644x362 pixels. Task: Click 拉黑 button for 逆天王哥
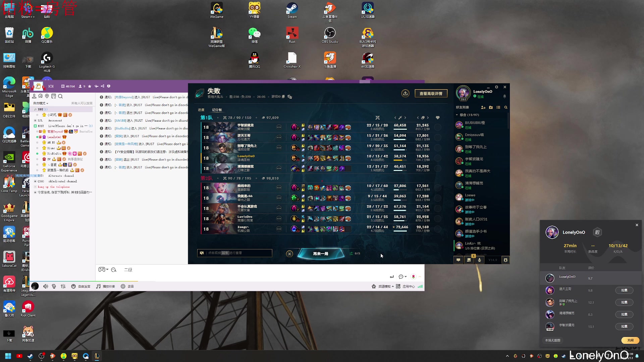624,290
